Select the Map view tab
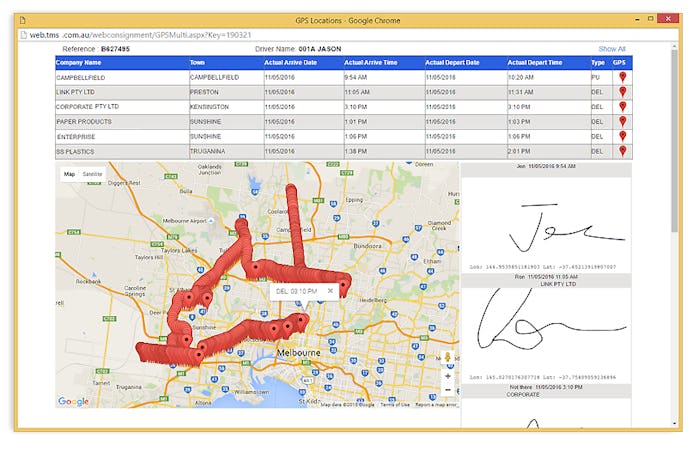 tap(69, 174)
